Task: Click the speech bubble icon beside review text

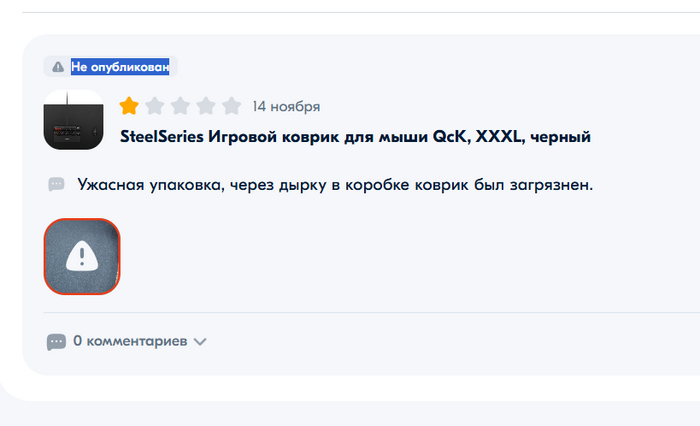Action: click(57, 185)
